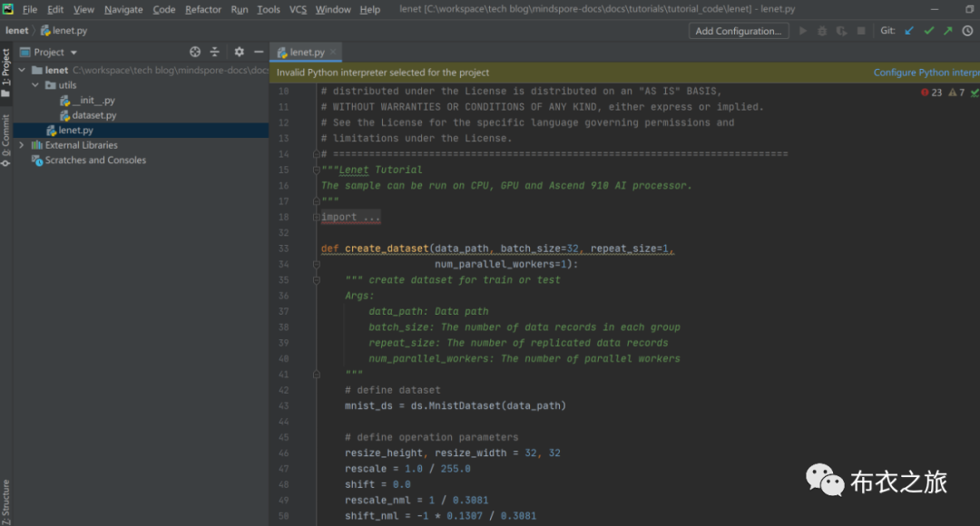Screen dimensions: 980x526
Task: Click the Stop square icon in toolbar
Action: (x=861, y=31)
